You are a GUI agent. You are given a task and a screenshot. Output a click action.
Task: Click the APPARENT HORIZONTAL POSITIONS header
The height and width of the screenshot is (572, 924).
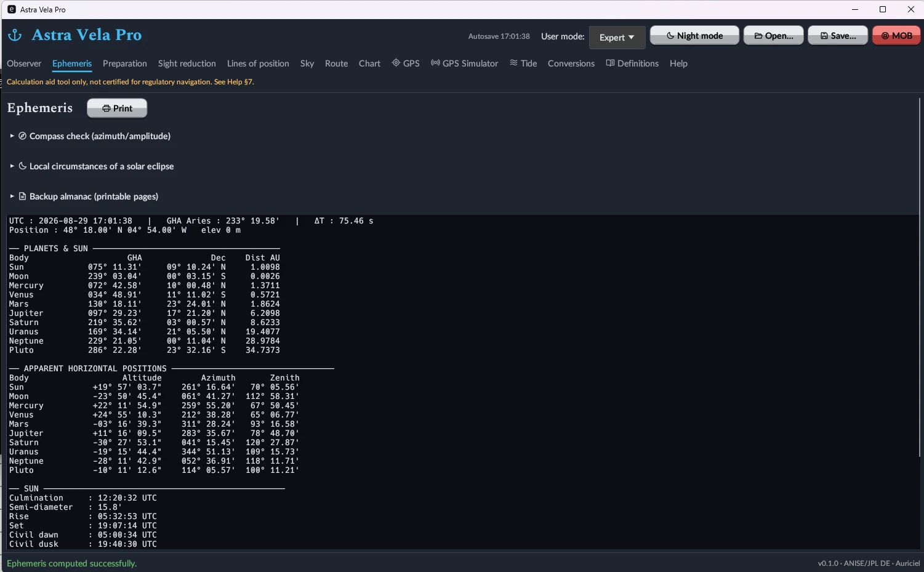click(95, 369)
